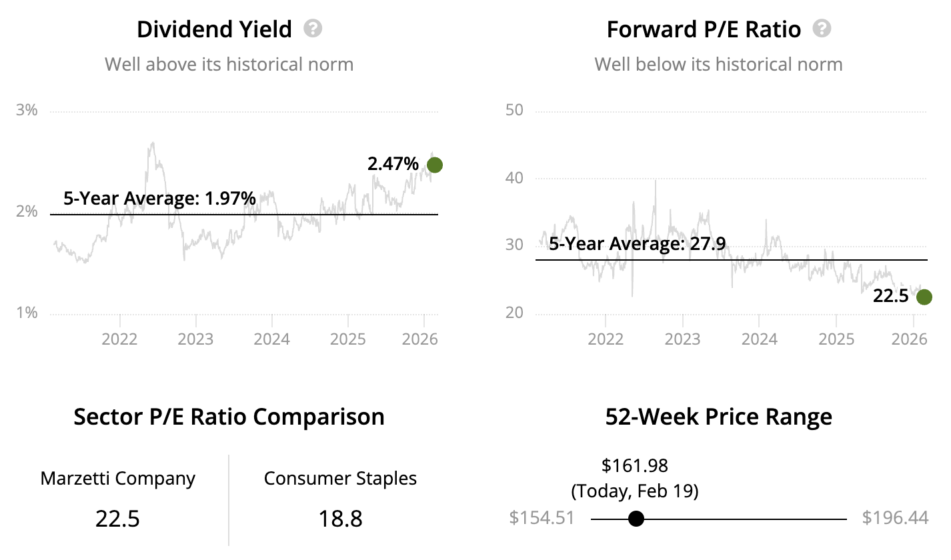Click the Consumer Staples sector label
The height and width of the screenshot is (560, 951).
[x=340, y=478]
